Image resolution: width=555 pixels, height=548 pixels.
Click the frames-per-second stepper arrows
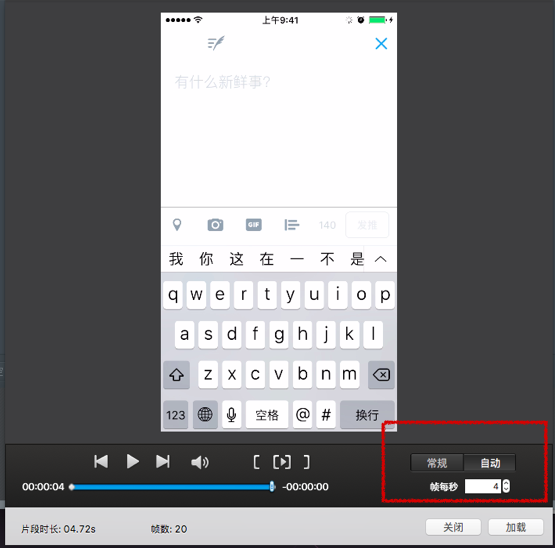506,486
